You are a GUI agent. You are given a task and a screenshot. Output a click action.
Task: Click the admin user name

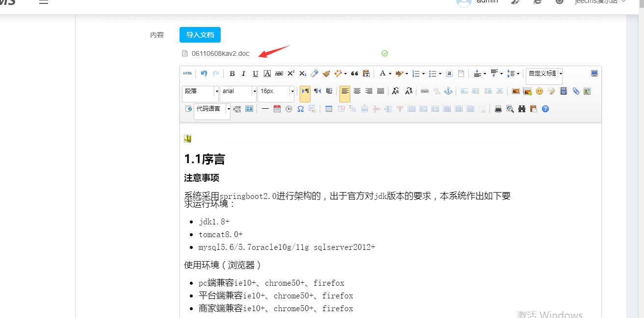(x=487, y=1)
